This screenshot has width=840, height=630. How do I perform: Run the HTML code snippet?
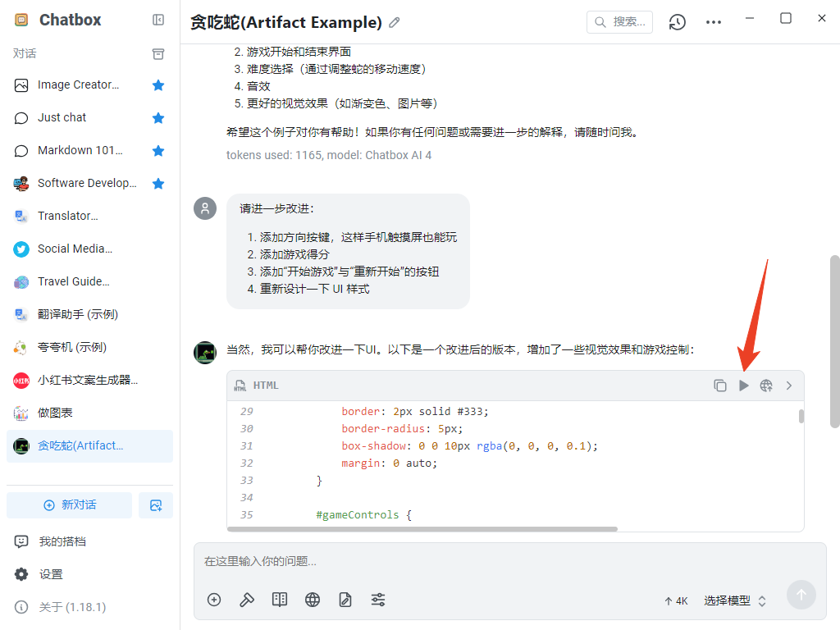(744, 385)
